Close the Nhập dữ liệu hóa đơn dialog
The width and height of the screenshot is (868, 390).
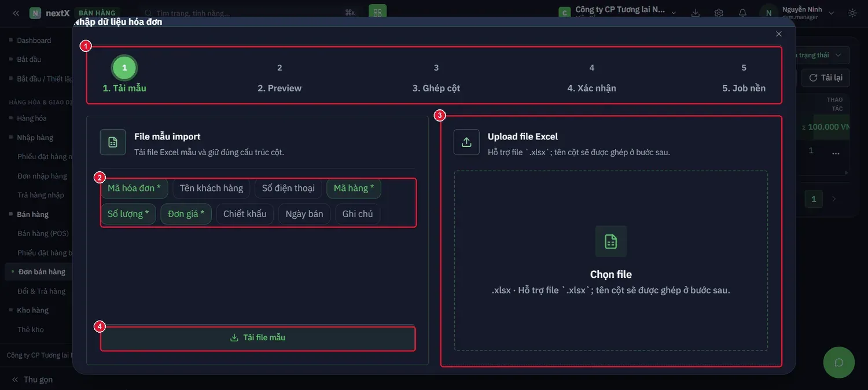click(x=779, y=34)
